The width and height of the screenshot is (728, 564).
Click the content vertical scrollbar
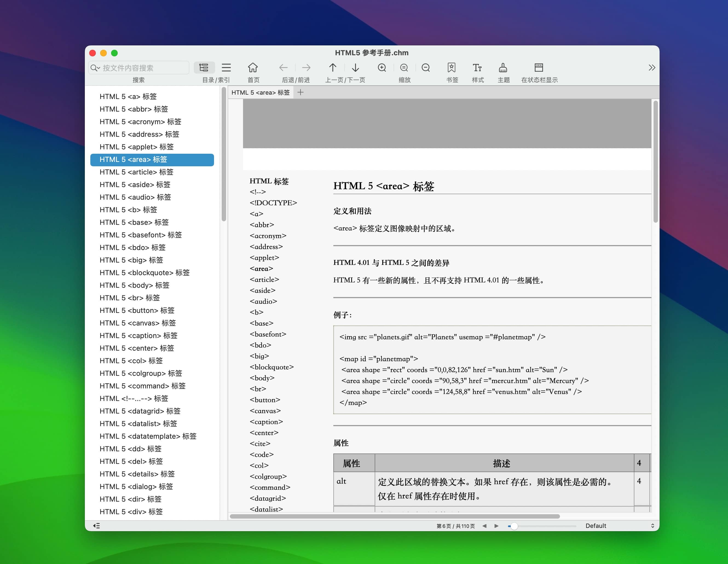click(655, 162)
